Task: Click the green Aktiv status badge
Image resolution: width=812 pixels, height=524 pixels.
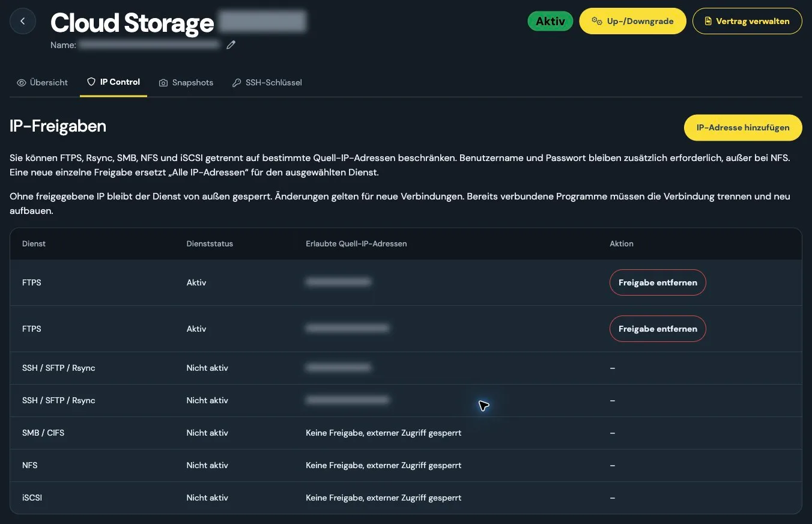Action: pyautogui.click(x=550, y=21)
